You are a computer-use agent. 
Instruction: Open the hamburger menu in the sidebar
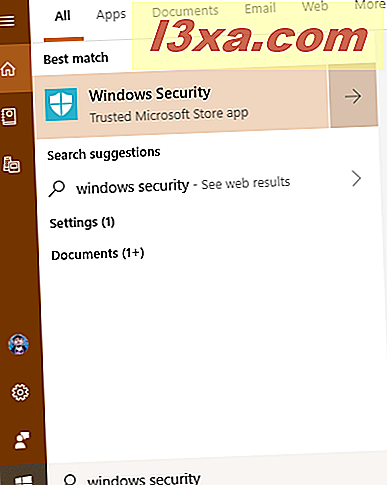[x=7, y=21]
